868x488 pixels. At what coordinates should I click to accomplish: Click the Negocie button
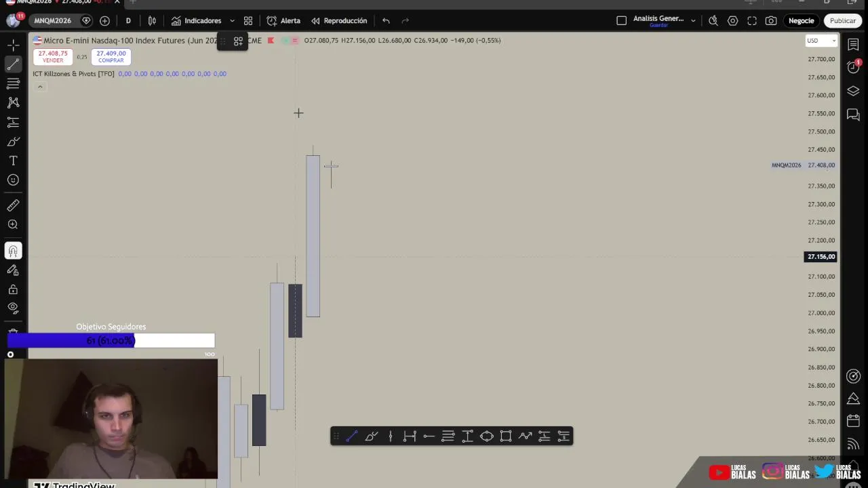[801, 21]
